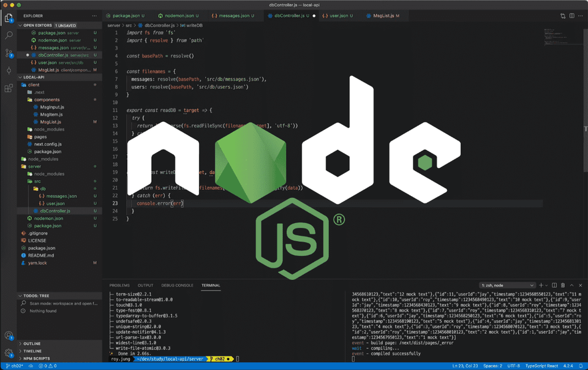Open LICENSE in file tree
588x370 pixels.
pos(59,241)
